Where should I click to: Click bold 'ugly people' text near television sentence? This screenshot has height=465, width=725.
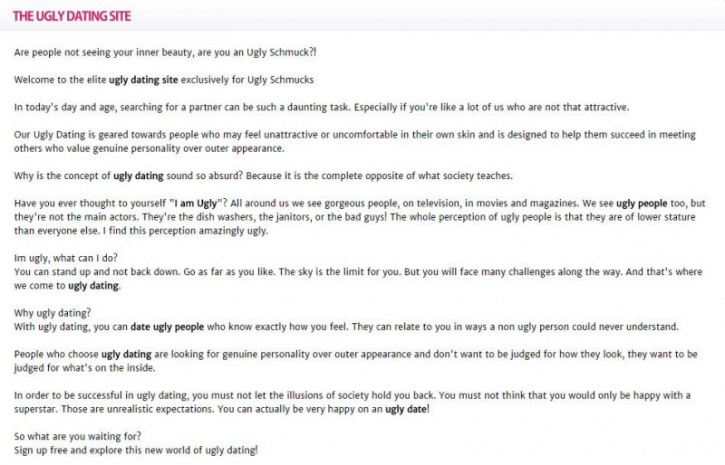tap(641, 203)
